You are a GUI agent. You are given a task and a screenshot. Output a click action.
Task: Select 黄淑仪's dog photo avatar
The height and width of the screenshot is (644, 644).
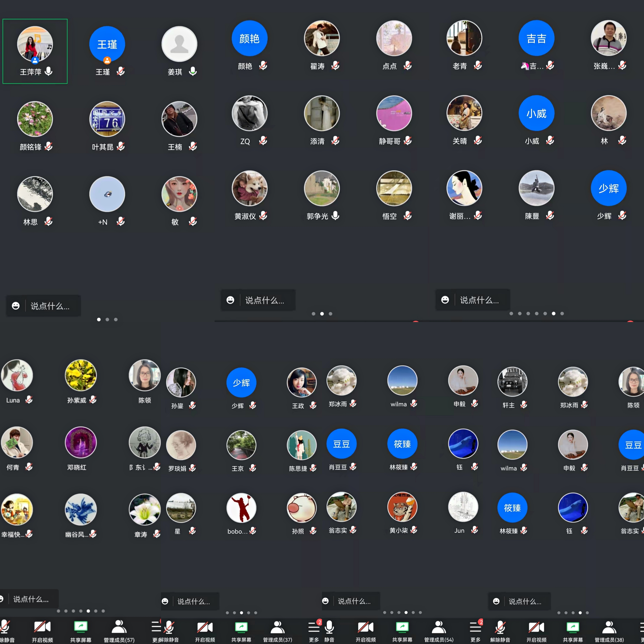pos(249,188)
